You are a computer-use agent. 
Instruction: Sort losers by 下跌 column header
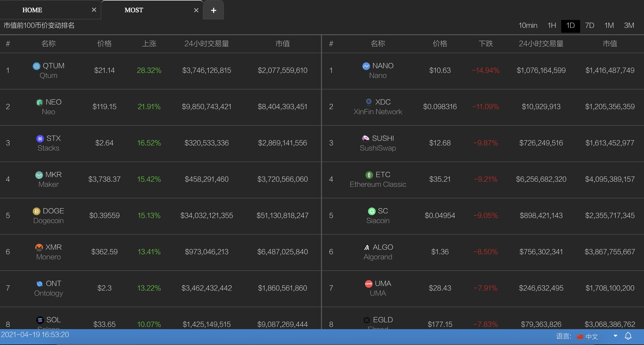pyautogui.click(x=486, y=44)
